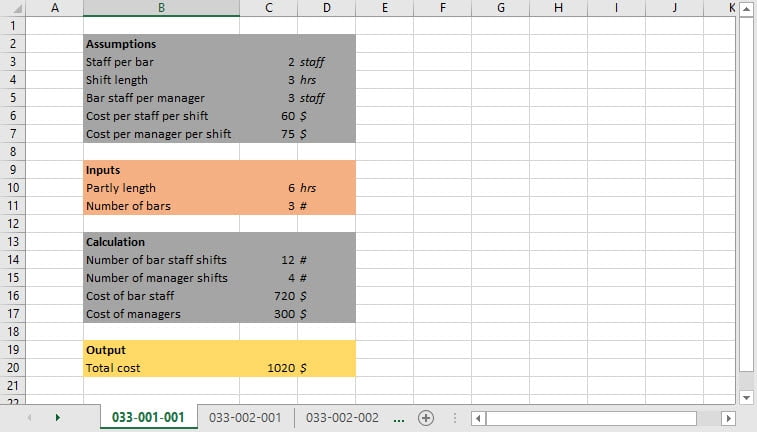Select the row 10 header
757x432 pixels.
point(12,188)
